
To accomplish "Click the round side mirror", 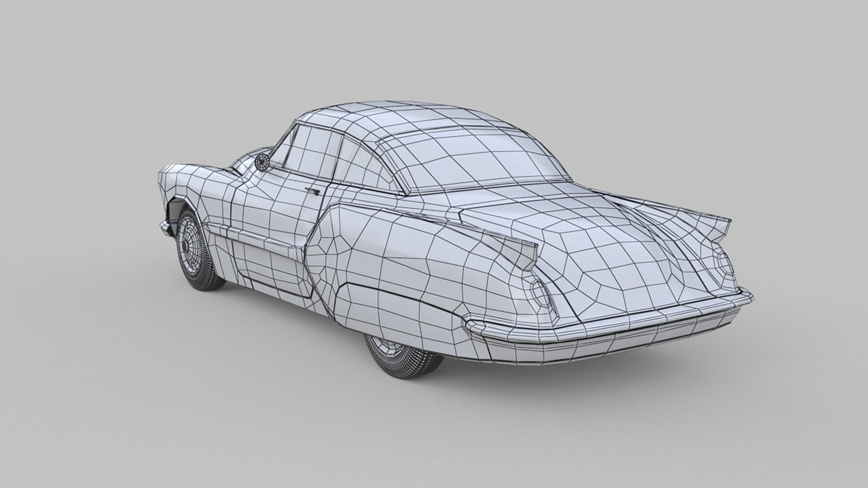I will pos(262,161).
